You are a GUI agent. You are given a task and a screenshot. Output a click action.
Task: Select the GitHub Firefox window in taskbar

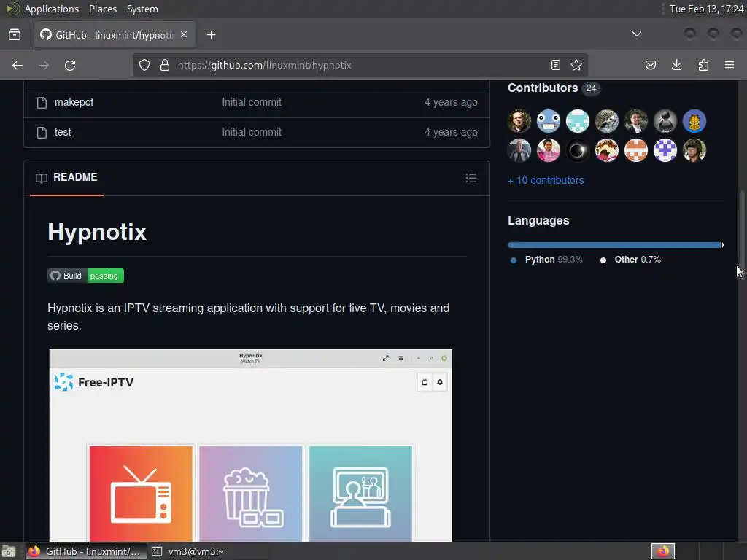coord(86,551)
